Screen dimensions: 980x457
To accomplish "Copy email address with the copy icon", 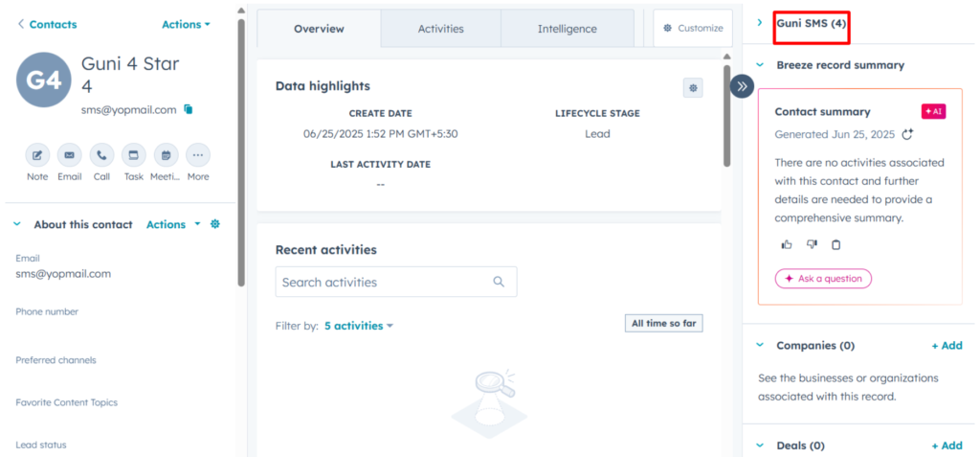I will click(x=189, y=109).
